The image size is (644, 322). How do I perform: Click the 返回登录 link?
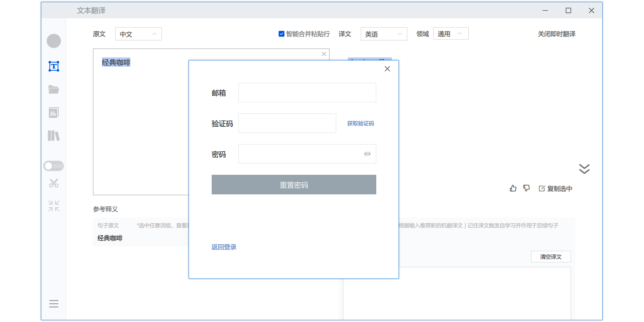(x=224, y=247)
